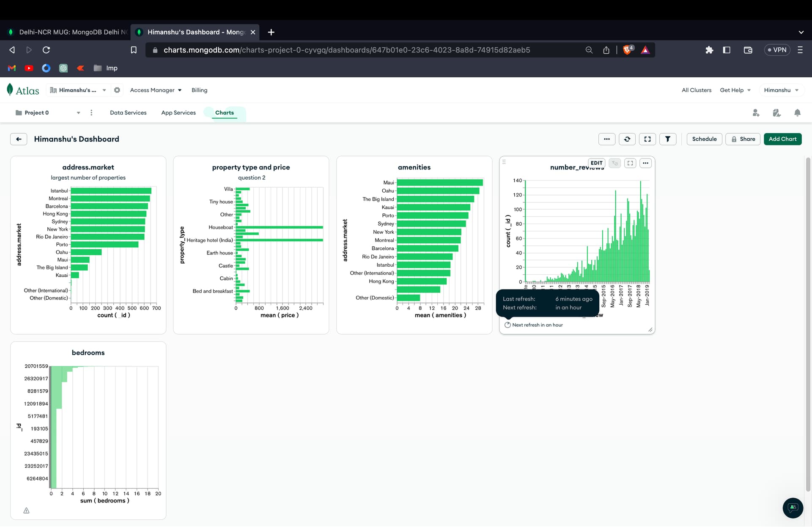This screenshot has width=812, height=527.
Task: Click the back arrow beside dashboard title
Action: point(19,139)
